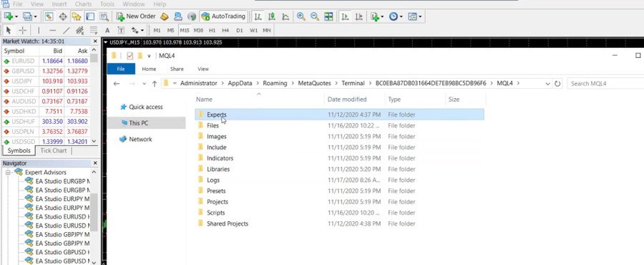Screen dimensions: 644x265
Task: Open the Indicators dropdown arrow
Action: click(x=382, y=17)
